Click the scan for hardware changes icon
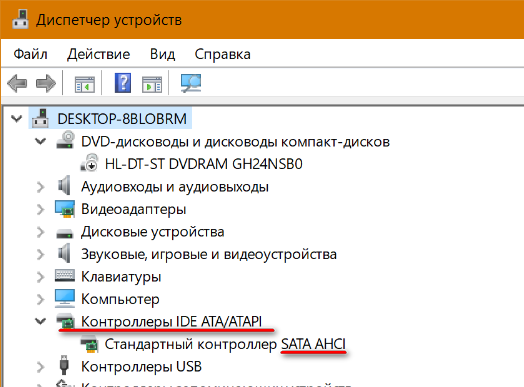The image size is (524, 387). 191,83
